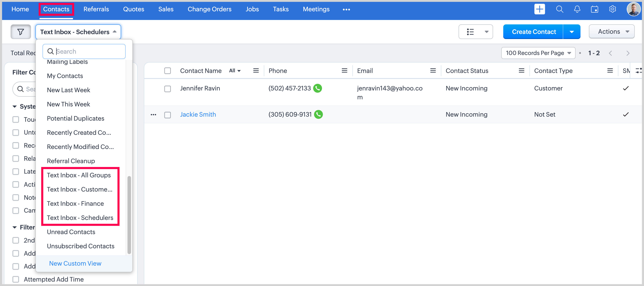Image resolution: width=644 pixels, height=286 pixels.
Task: Click the three-dot menu beside Jackie Smith
Action: click(153, 115)
